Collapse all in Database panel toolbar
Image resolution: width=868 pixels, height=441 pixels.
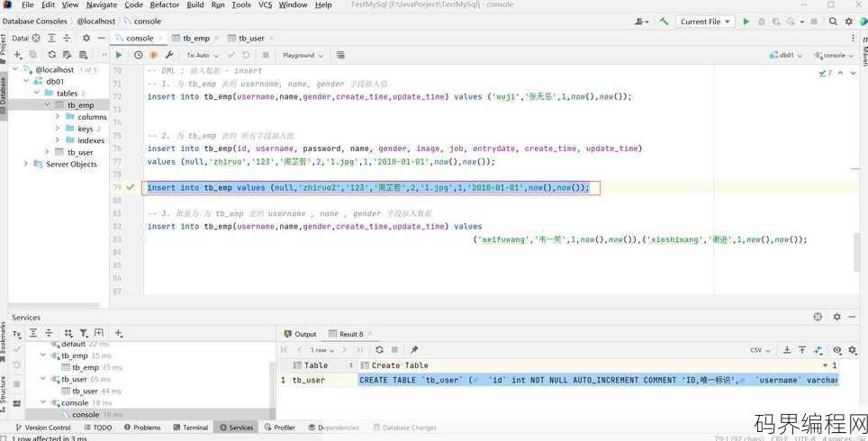(x=67, y=38)
